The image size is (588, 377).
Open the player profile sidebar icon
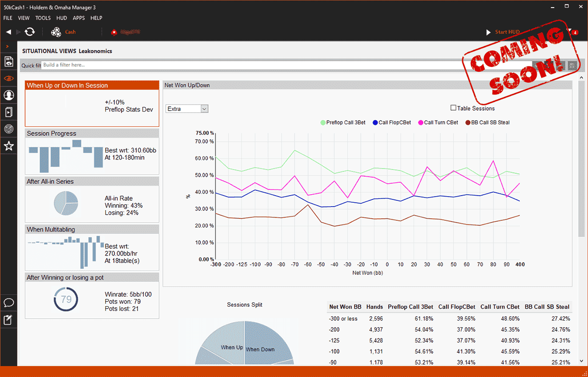click(9, 95)
